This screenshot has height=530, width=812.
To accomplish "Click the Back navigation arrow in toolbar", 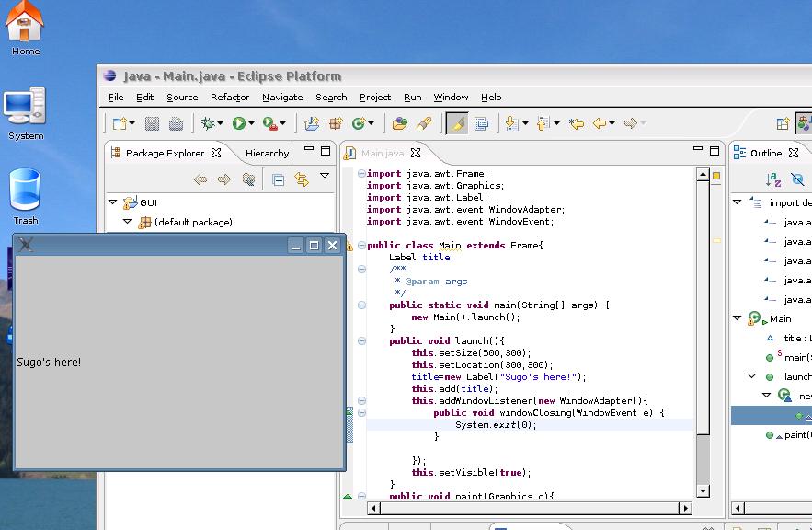I will coord(600,123).
